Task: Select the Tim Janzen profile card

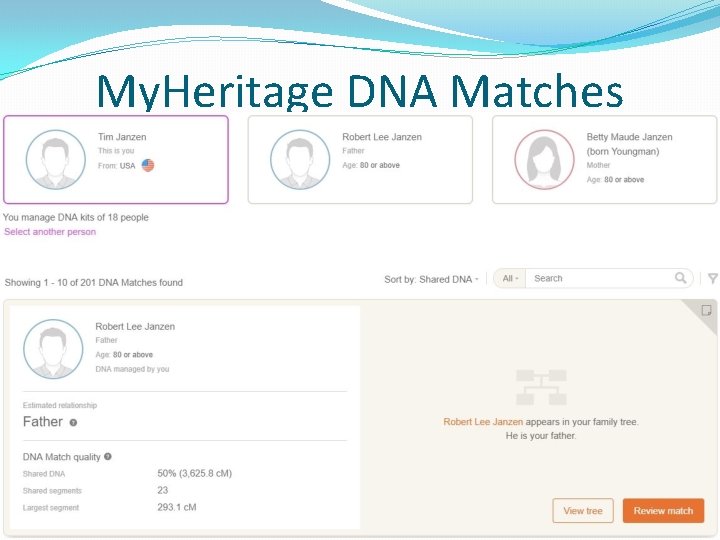Action: [116, 159]
